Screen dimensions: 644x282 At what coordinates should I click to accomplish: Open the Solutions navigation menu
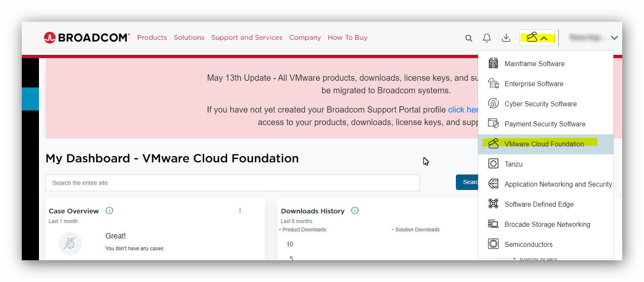pyautogui.click(x=189, y=38)
